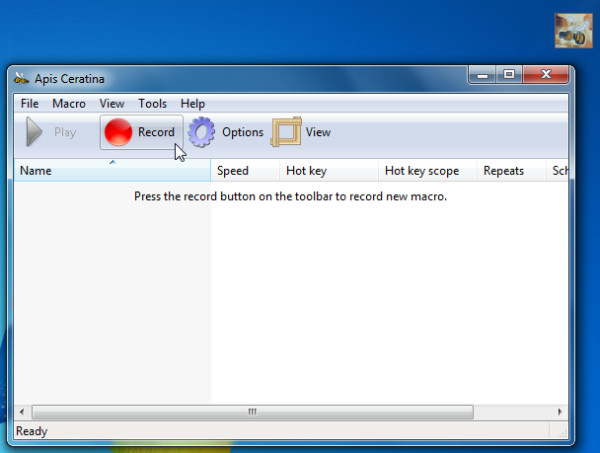600x453 pixels.
Task: Close the Apis Ceratina window
Action: (546, 74)
